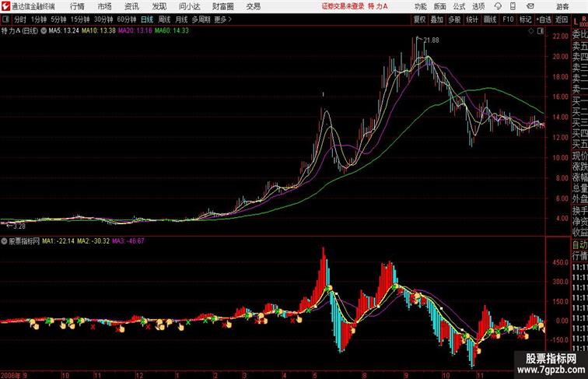
Task: Open the 功能 menu
Action: tap(421, 6)
